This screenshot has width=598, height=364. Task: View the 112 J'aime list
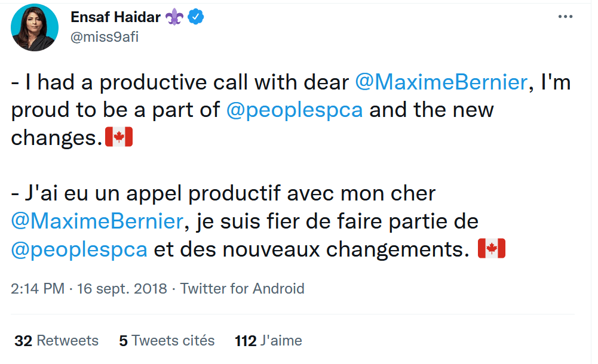[x=268, y=341]
